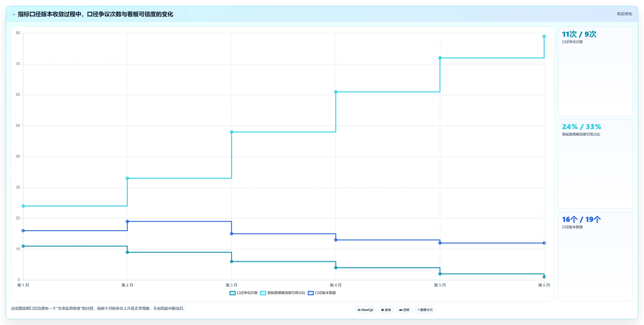This screenshot has height=325, width=644.
Task: Click the 口径争议次数 point at 第 1 月
Action: click(x=23, y=246)
